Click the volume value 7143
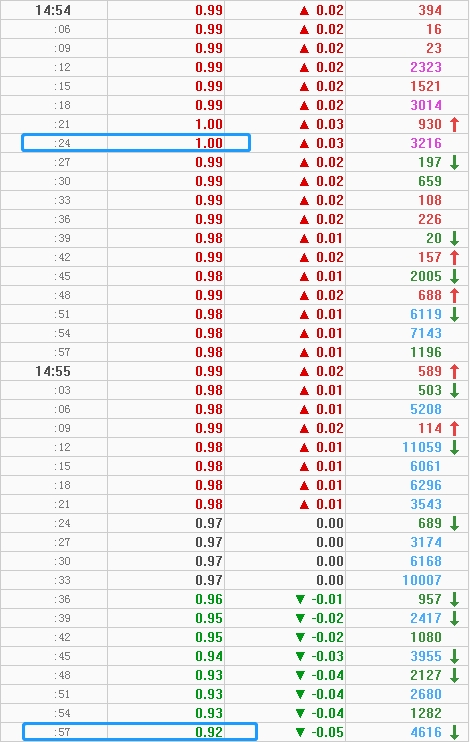This screenshot has width=470, height=742. pyautogui.click(x=426, y=333)
